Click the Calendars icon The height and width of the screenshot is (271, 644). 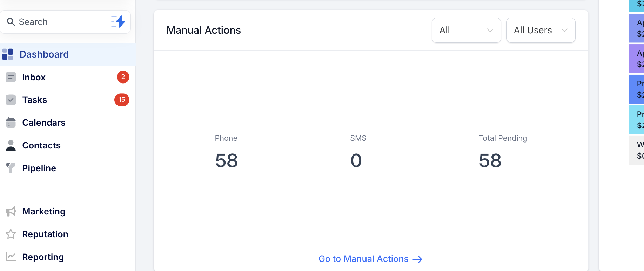(11, 123)
